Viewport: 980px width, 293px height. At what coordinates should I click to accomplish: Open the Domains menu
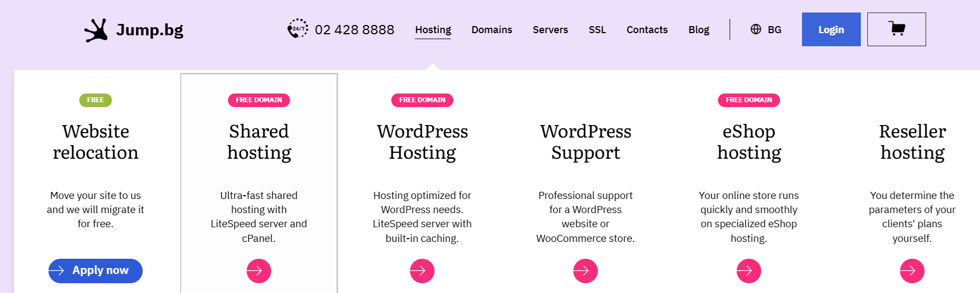coord(492,30)
